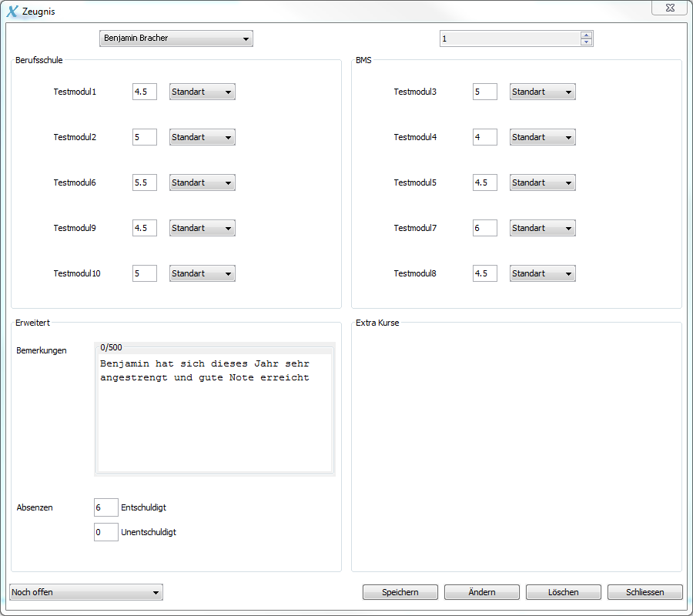Image resolution: width=693 pixels, height=616 pixels.
Task: Open the Standart dropdown for Testmodul1
Action: point(203,92)
